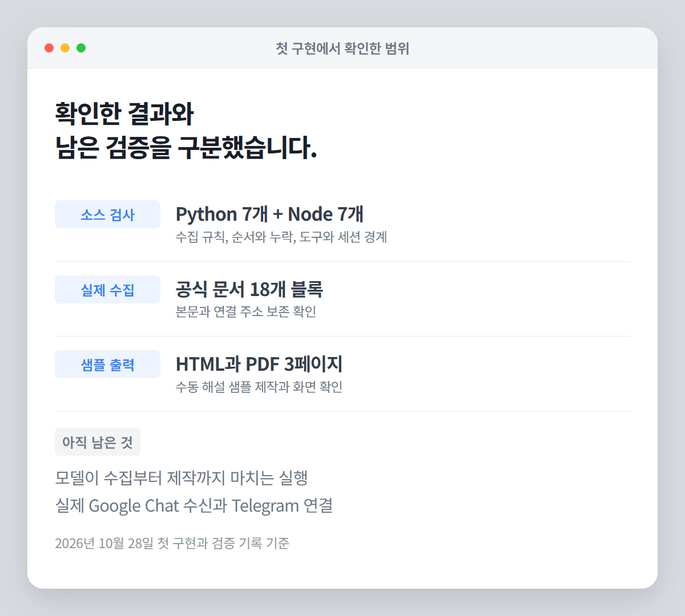Viewport: 685px width, 616px height.
Task: Select the '소스 검사' badge
Action: coord(107,214)
